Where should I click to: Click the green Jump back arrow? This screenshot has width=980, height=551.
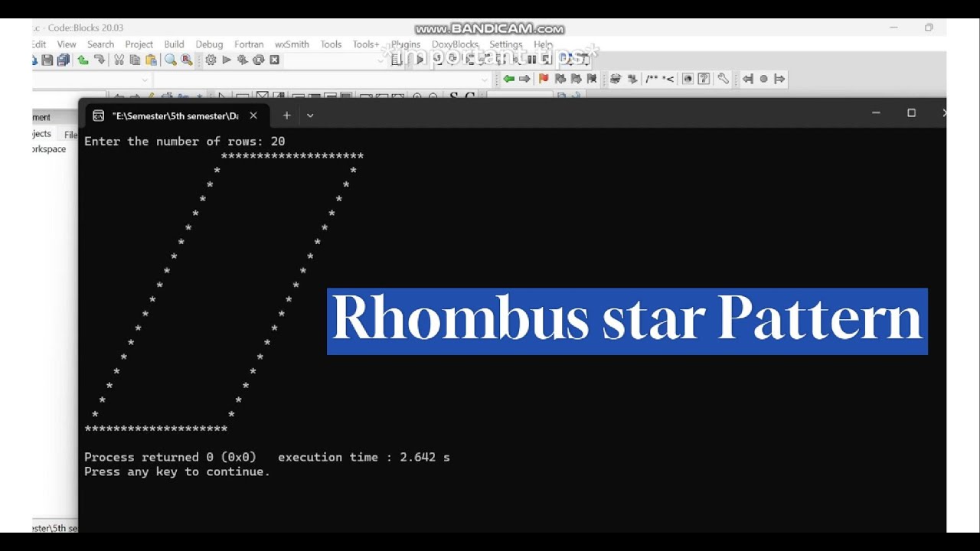point(508,79)
